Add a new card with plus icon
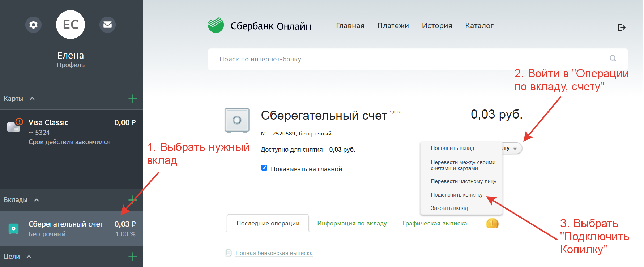This screenshot has height=267, width=644. 133,99
